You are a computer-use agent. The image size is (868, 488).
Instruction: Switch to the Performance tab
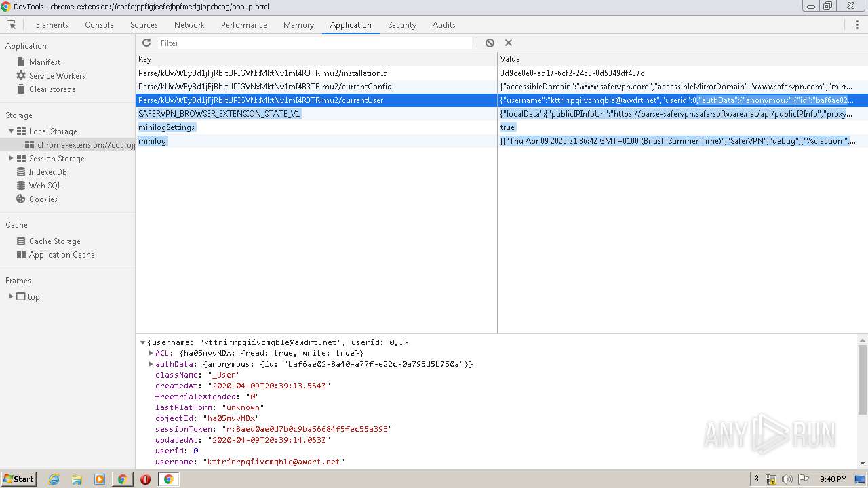(x=244, y=24)
